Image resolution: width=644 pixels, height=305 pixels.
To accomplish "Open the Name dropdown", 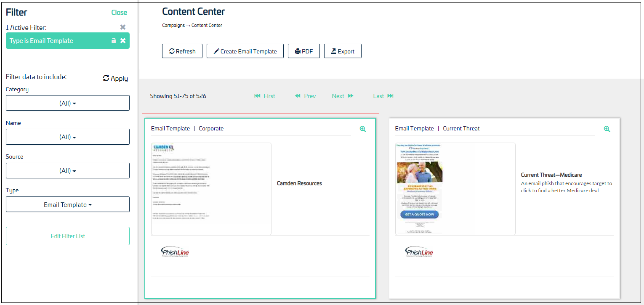I will [x=67, y=136].
